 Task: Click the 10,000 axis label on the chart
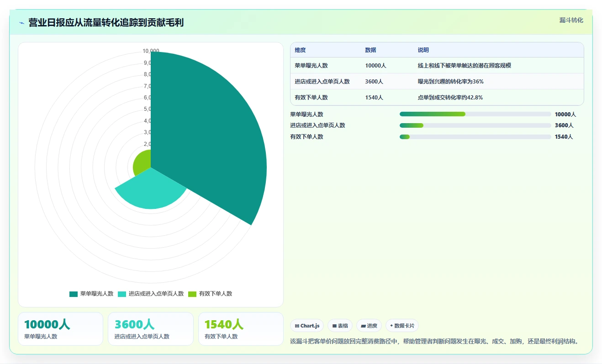click(x=151, y=51)
